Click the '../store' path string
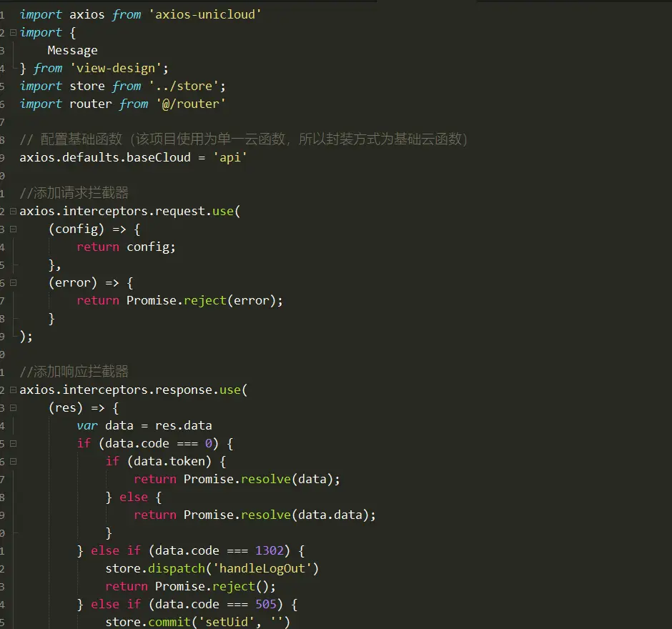Screen dimensions: 672x629 [x=184, y=86]
